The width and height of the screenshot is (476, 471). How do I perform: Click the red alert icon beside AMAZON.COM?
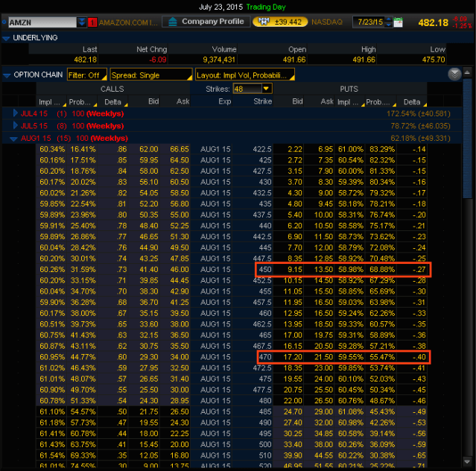pos(92,22)
